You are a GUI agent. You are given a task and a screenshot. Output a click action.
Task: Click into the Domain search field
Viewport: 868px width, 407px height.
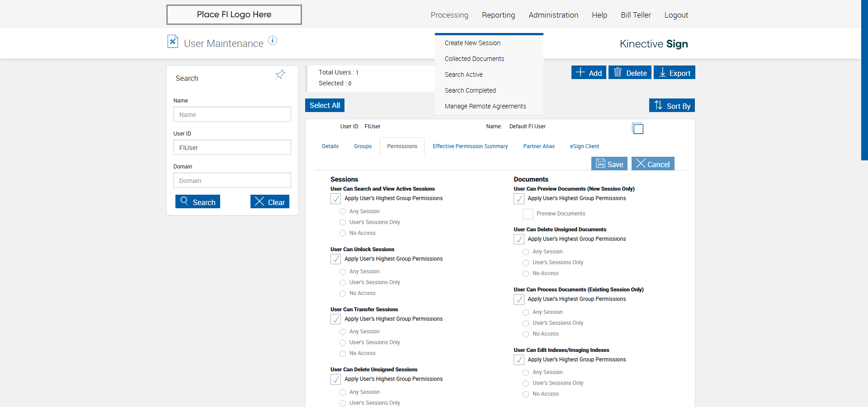[232, 181]
